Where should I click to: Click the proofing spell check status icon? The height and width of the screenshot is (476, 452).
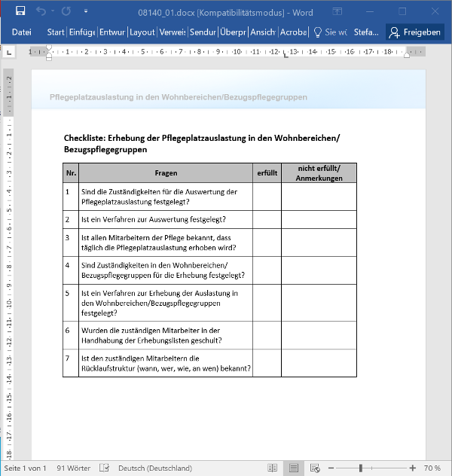pyautogui.click(x=105, y=468)
